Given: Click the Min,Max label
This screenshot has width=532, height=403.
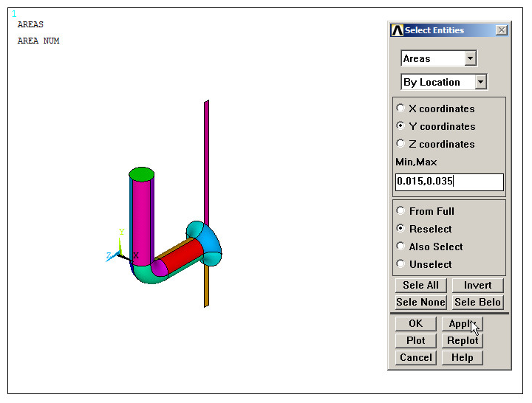Looking at the screenshot, I should click(x=416, y=162).
